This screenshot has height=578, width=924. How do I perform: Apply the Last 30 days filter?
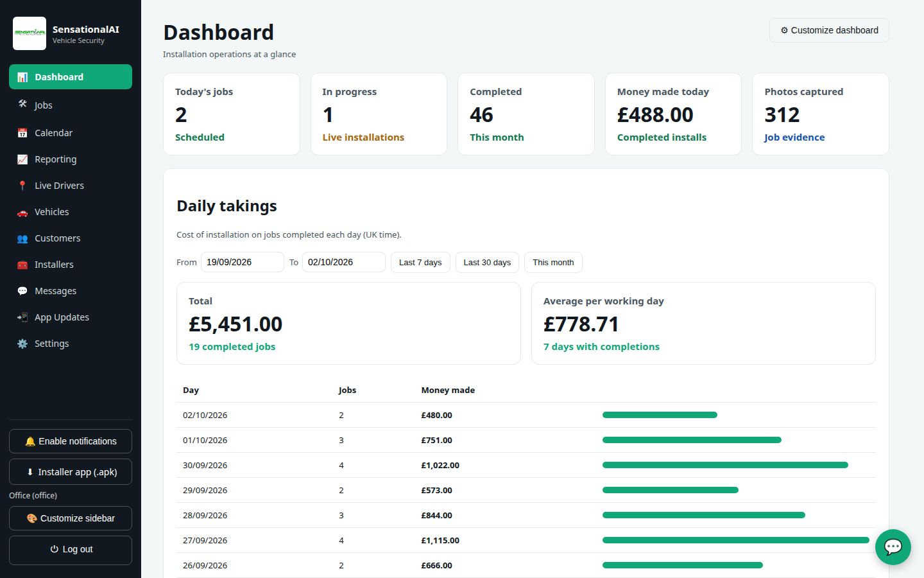[x=487, y=262]
